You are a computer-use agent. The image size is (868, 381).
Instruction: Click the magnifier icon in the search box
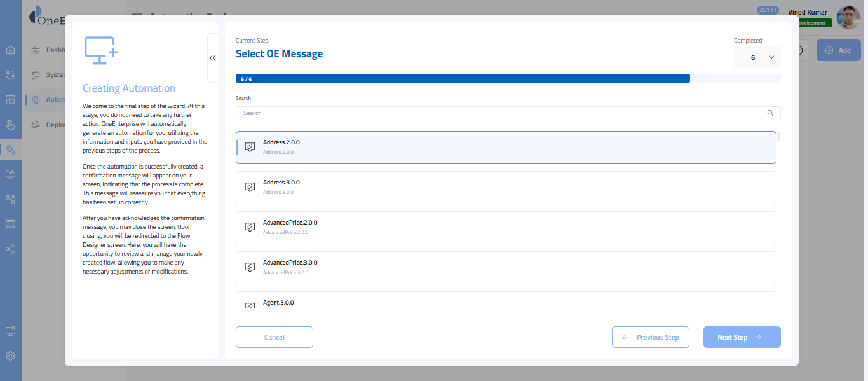pos(770,113)
